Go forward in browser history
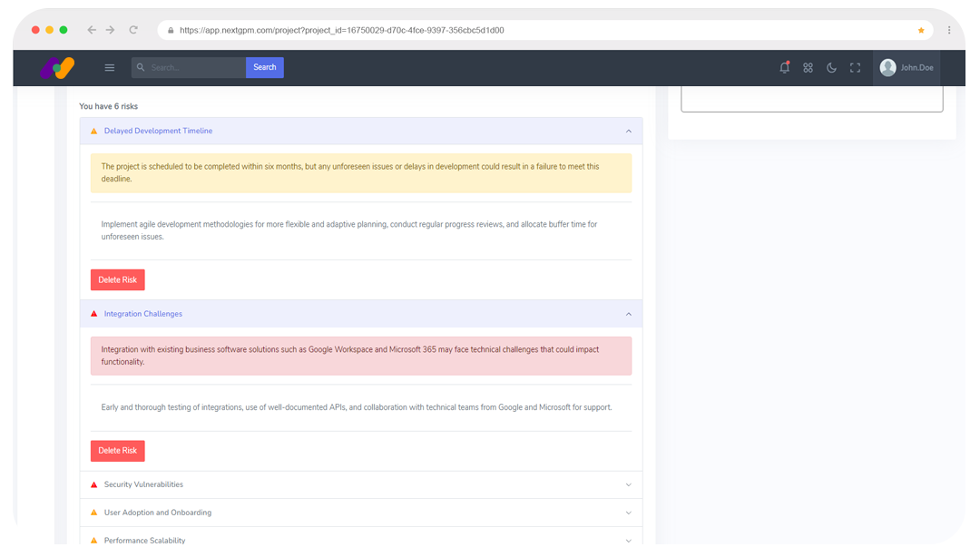980x557 pixels. [110, 30]
